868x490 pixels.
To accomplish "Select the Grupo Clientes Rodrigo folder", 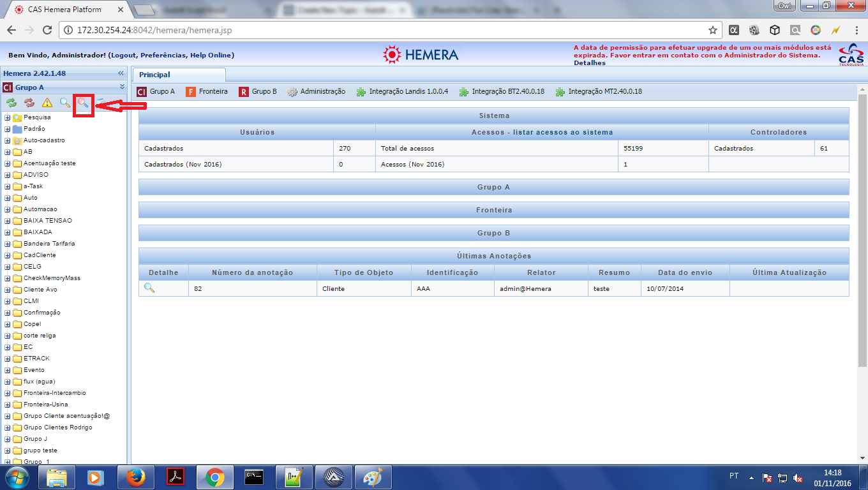I will click(x=58, y=427).
